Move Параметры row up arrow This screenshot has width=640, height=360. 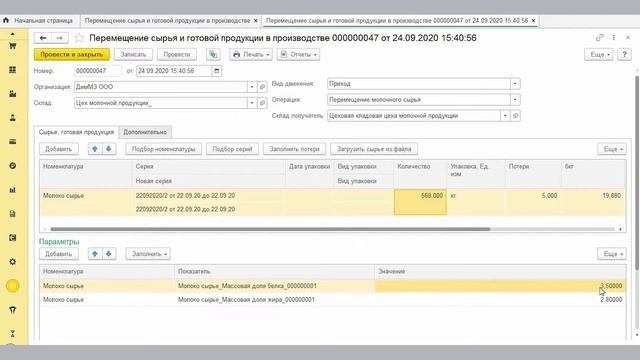(x=95, y=254)
